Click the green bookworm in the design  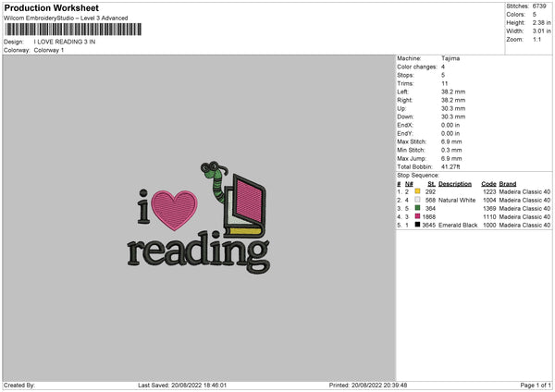pyautogui.click(x=216, y=182)
